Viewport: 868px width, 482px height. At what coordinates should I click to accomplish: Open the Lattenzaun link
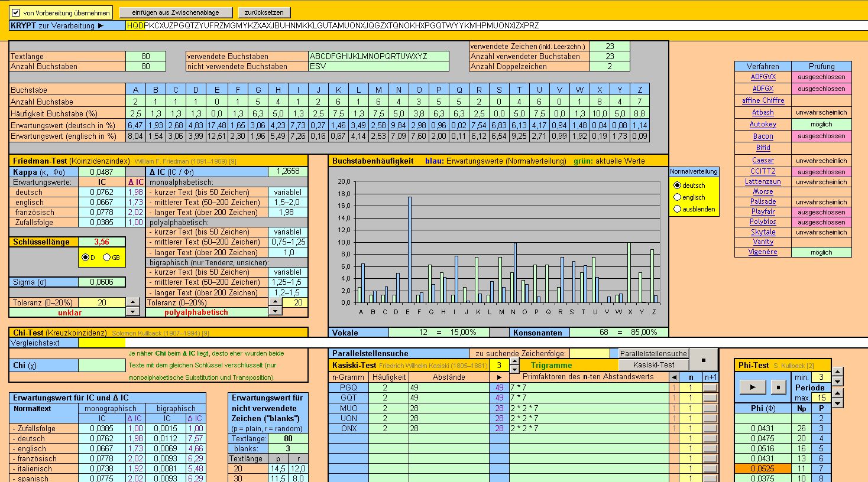pos(763,181)
